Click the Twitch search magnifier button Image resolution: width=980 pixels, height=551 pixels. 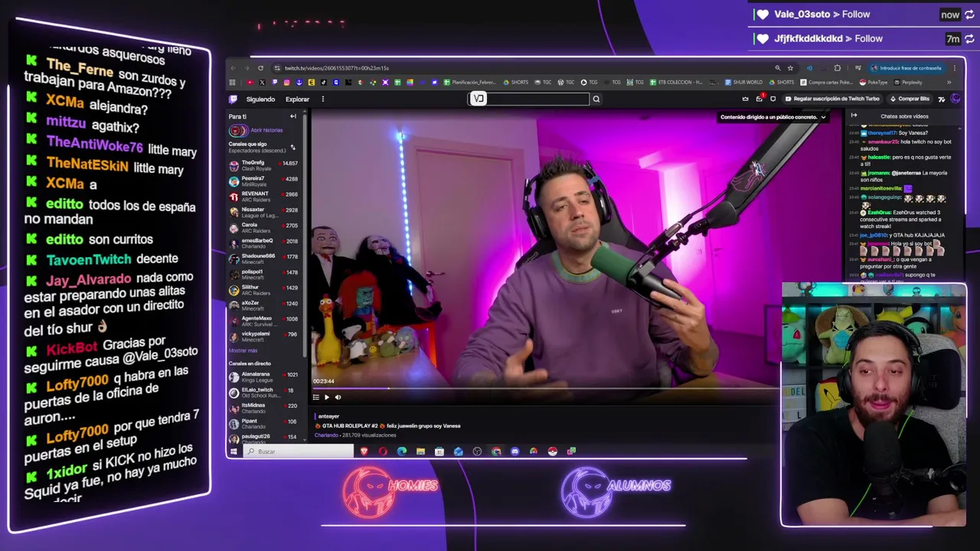tap(596, 99)
